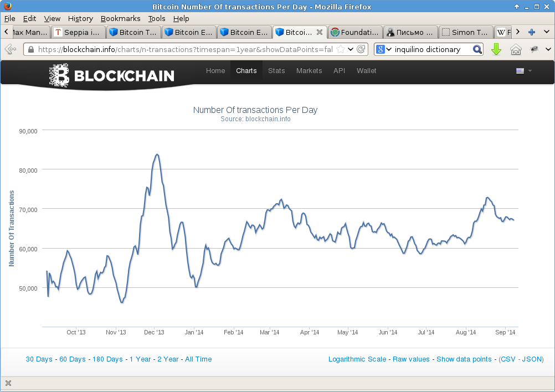Click the search magnifier icon
The height and width of the screenshot is (392, 555).
pos(477,49)
